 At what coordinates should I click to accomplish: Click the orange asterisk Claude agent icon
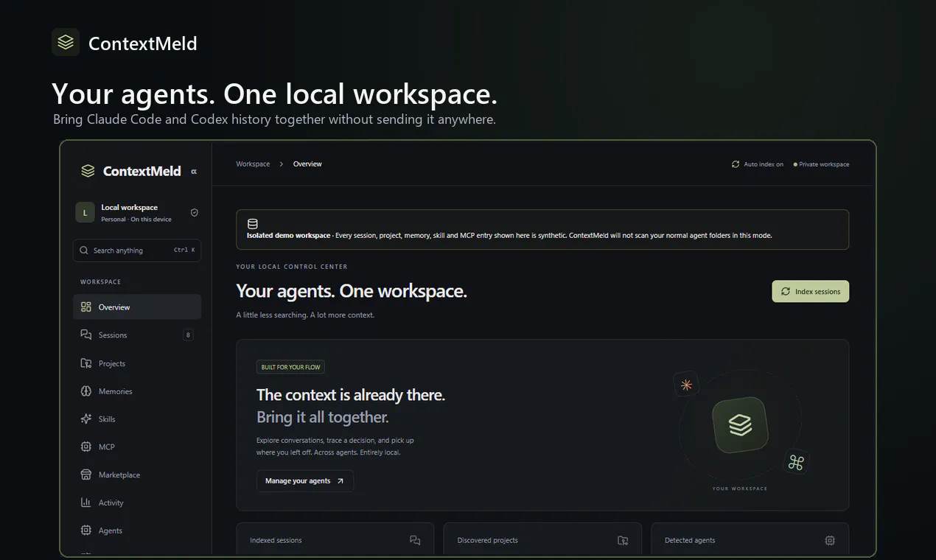click(686, 385)
